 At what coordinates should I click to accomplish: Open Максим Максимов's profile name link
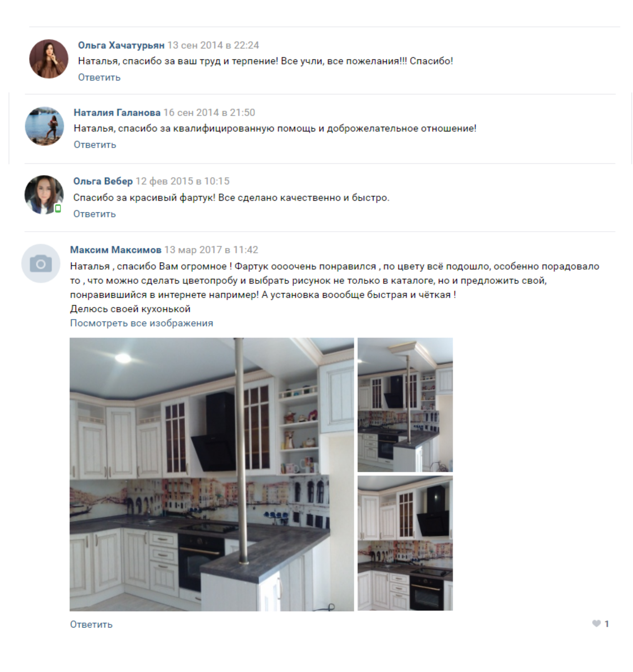116,250
